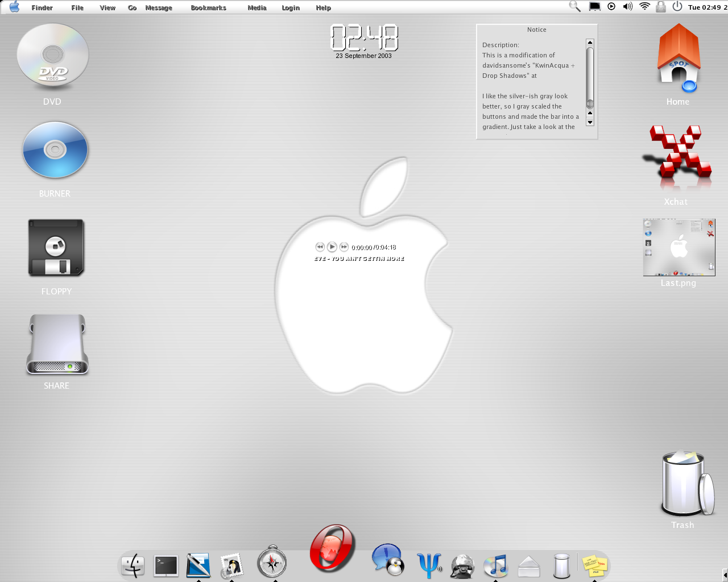Click the '23 September 2003' date text
The height and width of the screenshot is (582, 728).
pos(364,56)
